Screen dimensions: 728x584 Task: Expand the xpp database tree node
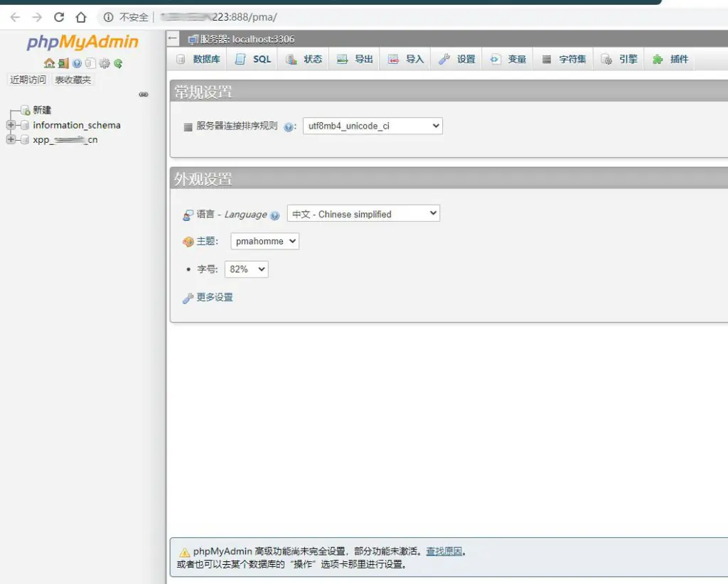pos(11,140)
